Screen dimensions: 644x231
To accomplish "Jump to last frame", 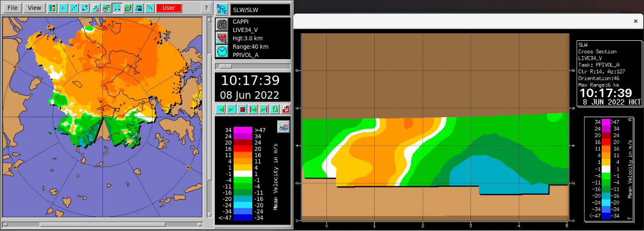I will (x=264, y=109).
